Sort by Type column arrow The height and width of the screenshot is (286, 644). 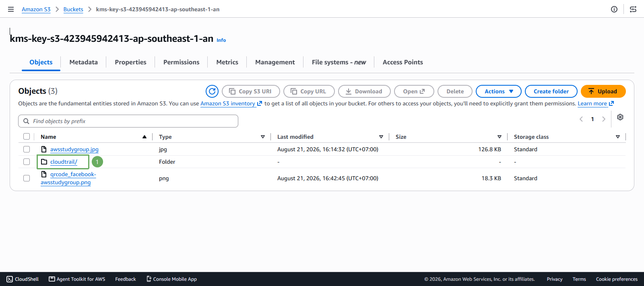coord(263,137)
